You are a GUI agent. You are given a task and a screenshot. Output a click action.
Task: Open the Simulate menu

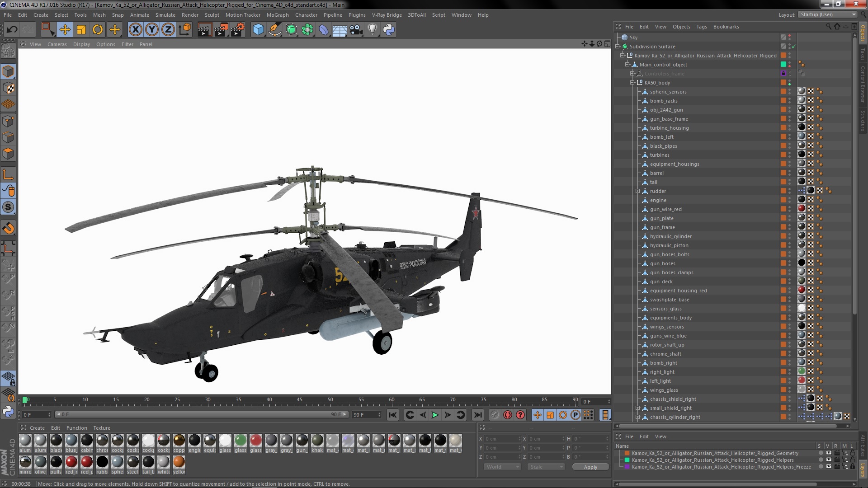pos(165,15)
